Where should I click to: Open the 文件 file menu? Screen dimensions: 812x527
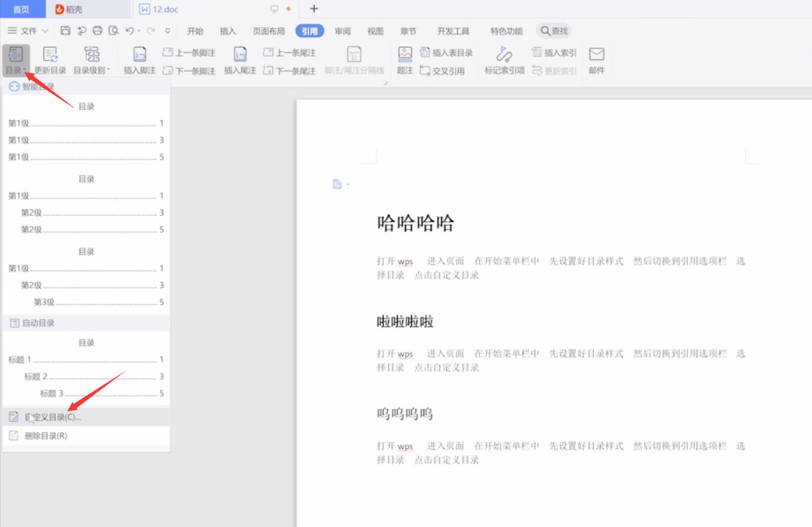click(x=28, y=31)
